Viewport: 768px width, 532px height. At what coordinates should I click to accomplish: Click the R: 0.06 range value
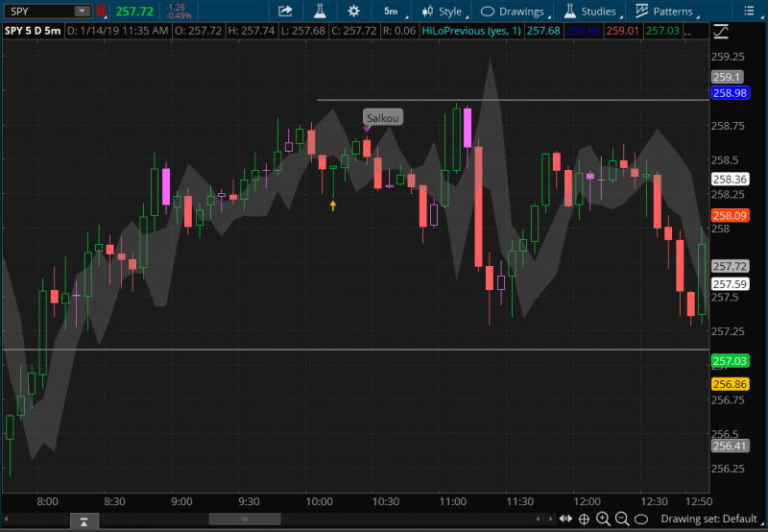tap(399, 31)
